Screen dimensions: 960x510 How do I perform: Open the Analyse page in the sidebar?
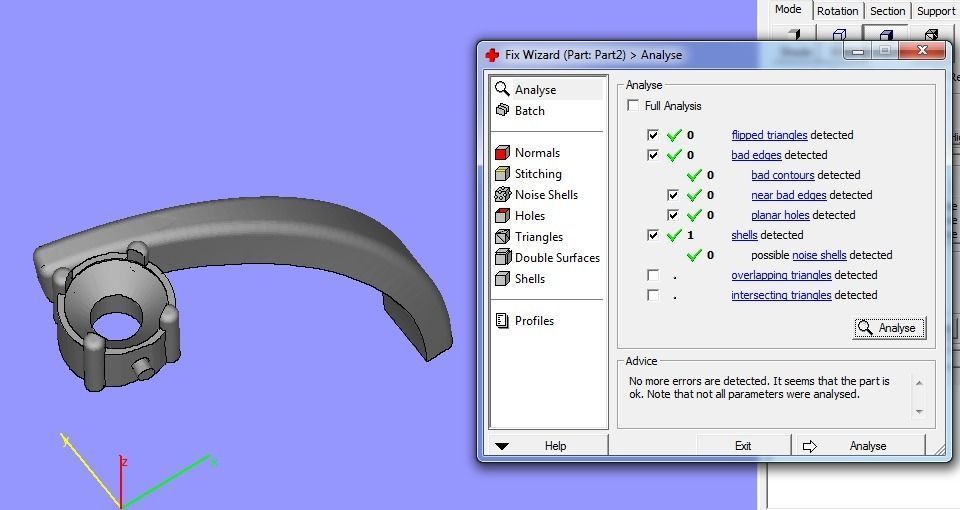547,89
